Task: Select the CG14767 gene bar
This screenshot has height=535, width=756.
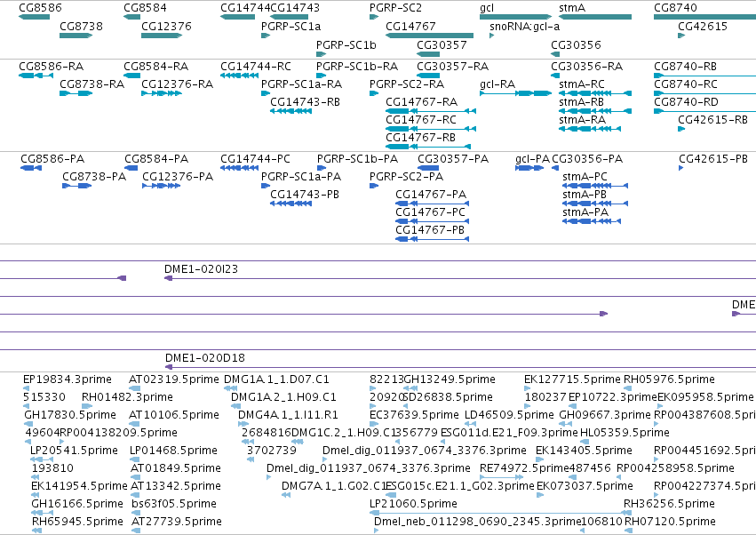Action: pyautogui.click(x=430, y=36)
